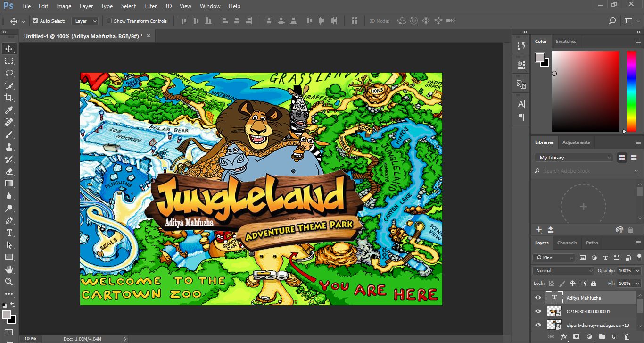Select the Zoom tool
The height and width of the screenshot is (343, 644).
pyautogui.click(x=9, y=282)
